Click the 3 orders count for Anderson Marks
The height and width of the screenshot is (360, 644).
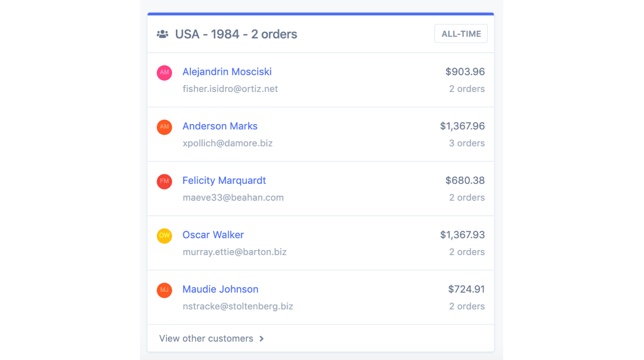[467, 143]
